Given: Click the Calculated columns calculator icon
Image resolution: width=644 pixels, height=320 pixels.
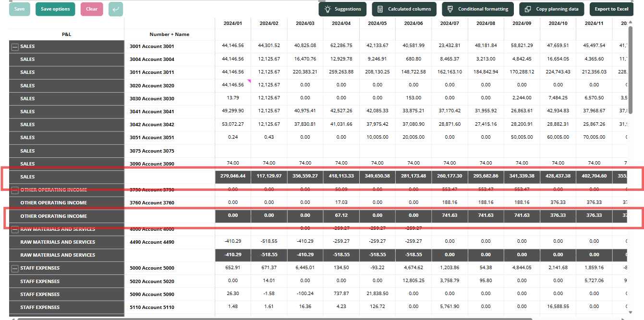Looking at the screenshot, I should (380, 9).
